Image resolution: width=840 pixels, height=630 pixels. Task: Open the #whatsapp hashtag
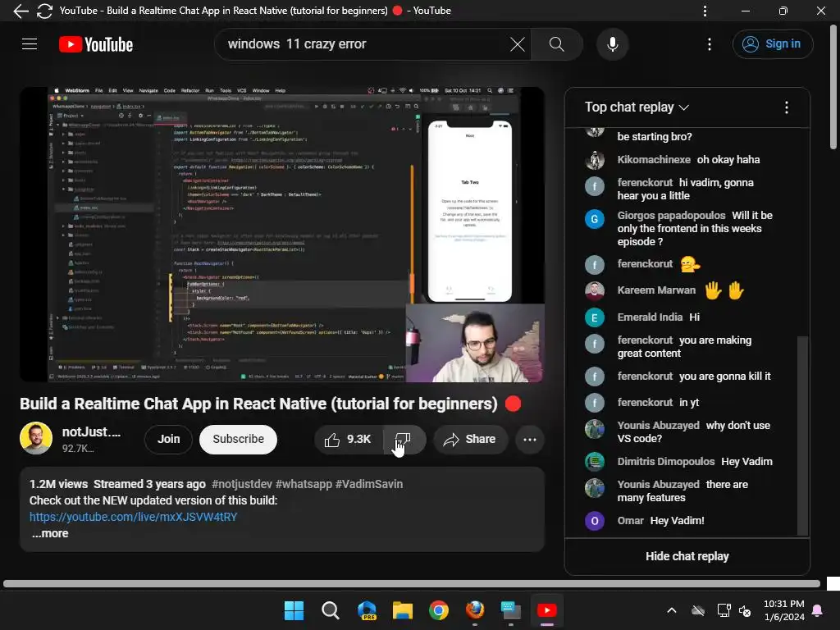point(304,484)
